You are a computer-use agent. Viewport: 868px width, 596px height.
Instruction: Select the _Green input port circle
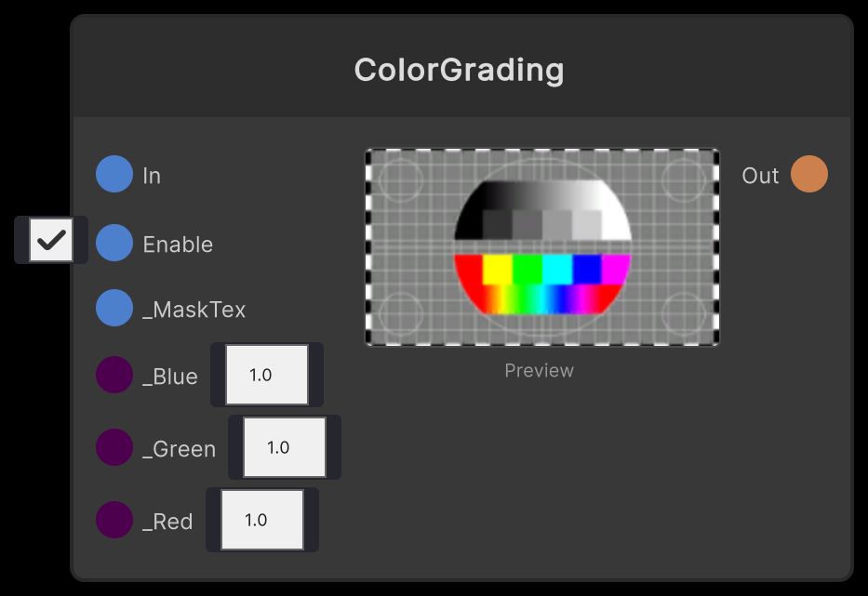pos(114,447)
